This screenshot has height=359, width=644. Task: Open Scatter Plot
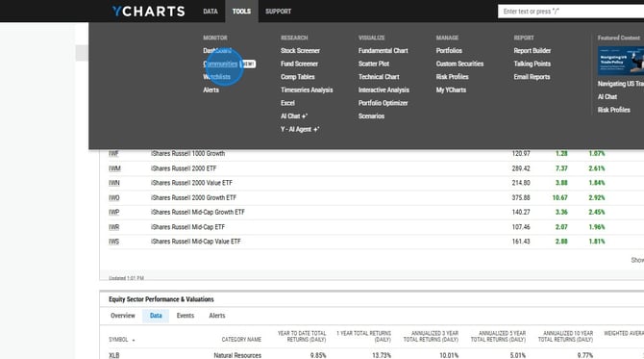coord(374,64)
